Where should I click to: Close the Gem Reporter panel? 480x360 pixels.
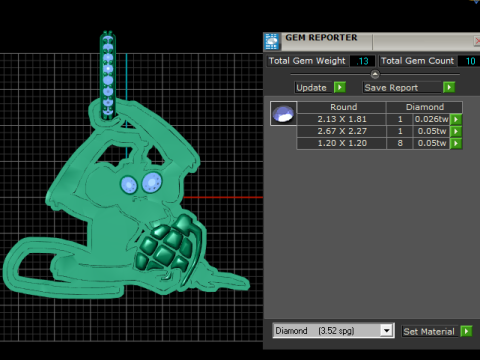point(477,41)
